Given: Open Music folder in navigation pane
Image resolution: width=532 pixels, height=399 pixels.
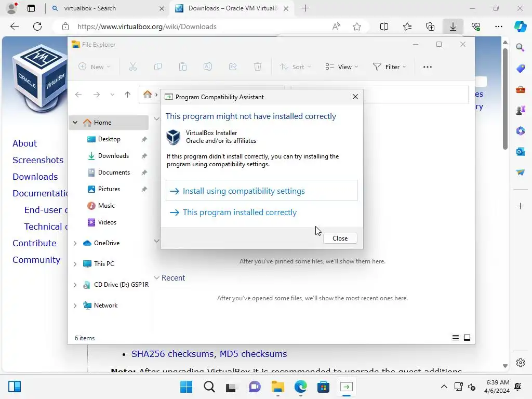Looking at the screenshot, I should (106, 206).
